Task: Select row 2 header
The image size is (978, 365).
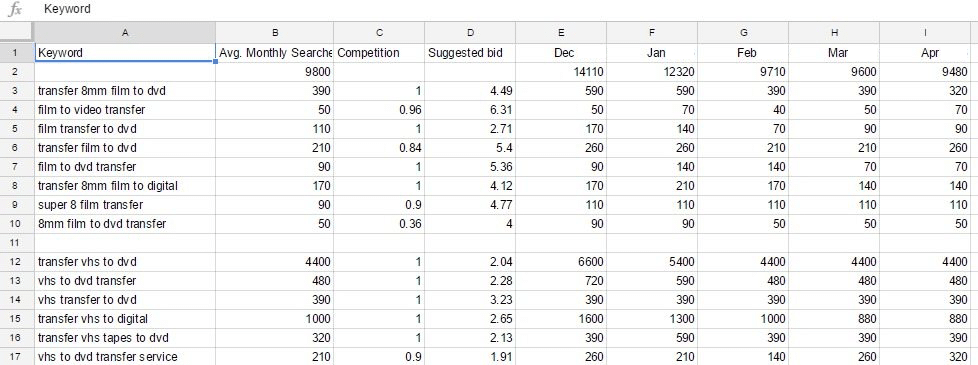Action: [17, 72]
